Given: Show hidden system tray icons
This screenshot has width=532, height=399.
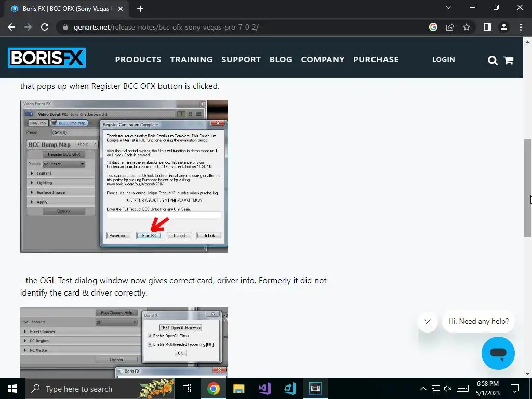Looking at the screenshot, I should click(x=423, y=389).
